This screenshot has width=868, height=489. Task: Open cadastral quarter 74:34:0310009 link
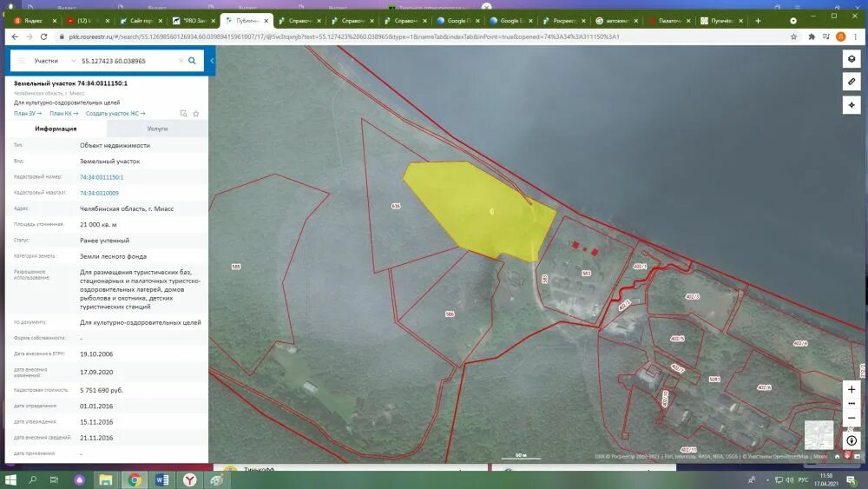tap(99, 194)
